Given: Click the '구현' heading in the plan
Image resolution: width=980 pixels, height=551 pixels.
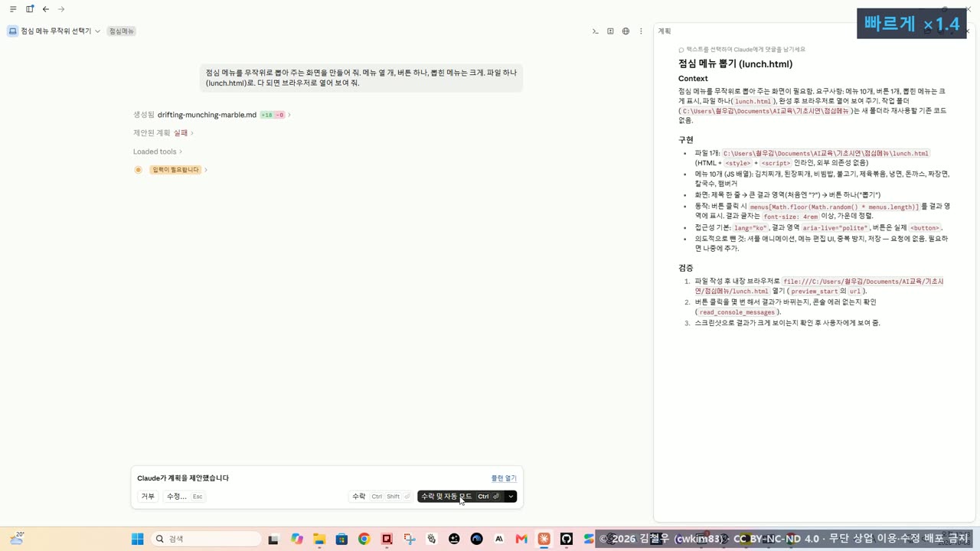Looking at the screenshot, I should click(x=686, y=140).
